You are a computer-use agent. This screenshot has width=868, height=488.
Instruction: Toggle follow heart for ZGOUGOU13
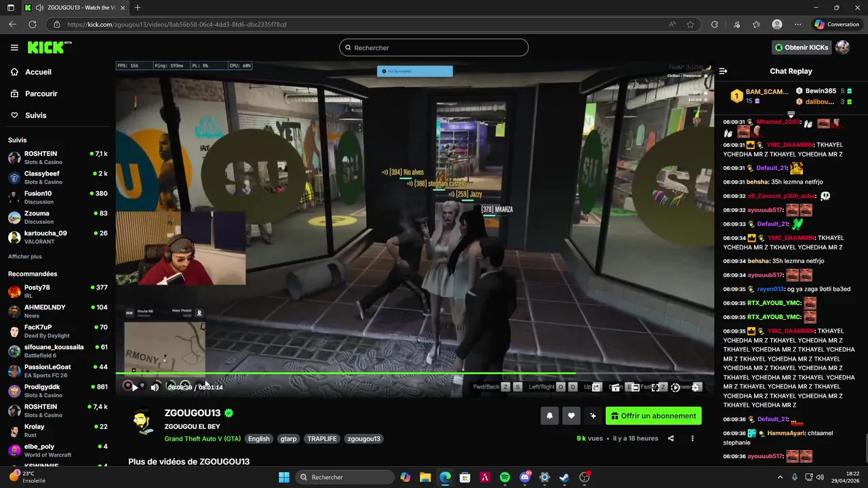point(572,416)
